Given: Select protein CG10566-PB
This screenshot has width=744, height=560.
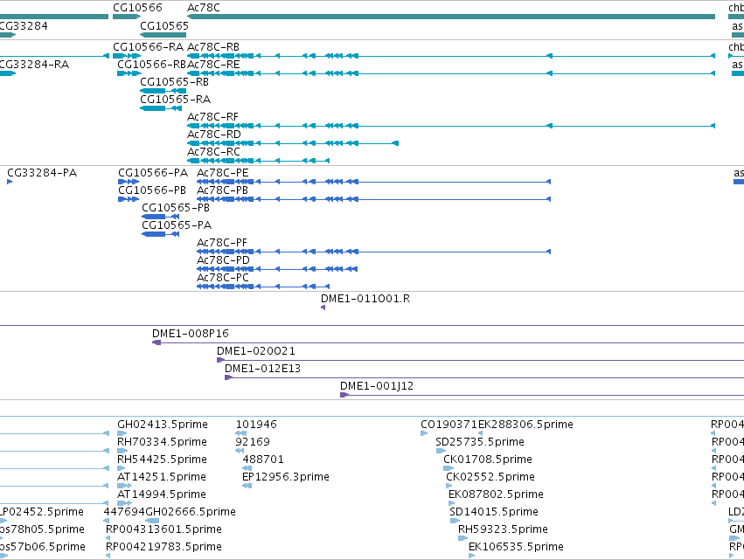Looking at the screenshot, I should point(129,199).
